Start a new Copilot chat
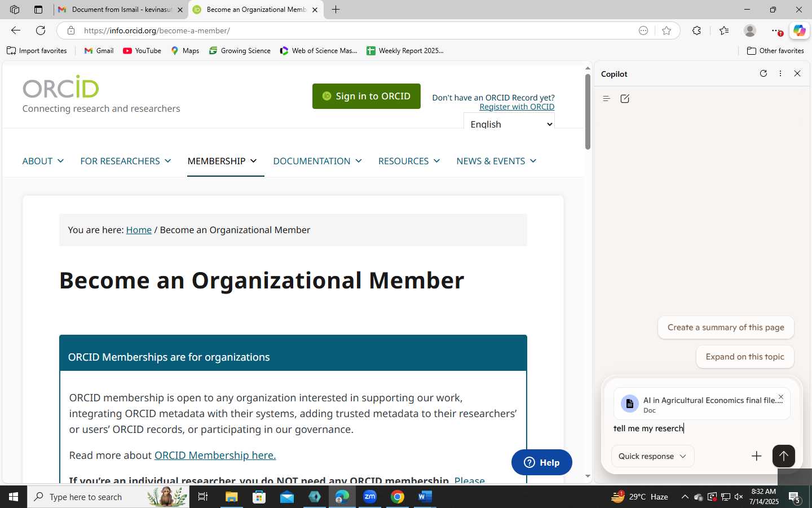 (x=625, y=99)
